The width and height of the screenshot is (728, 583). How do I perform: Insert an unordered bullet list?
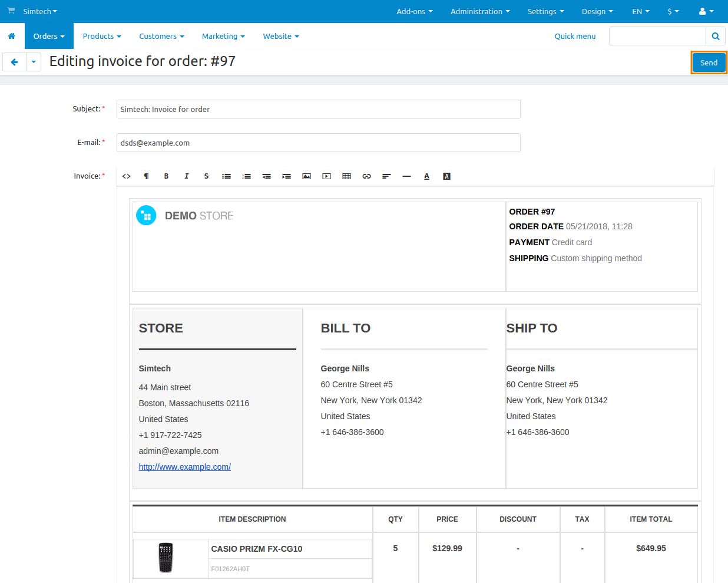(227, 176)
